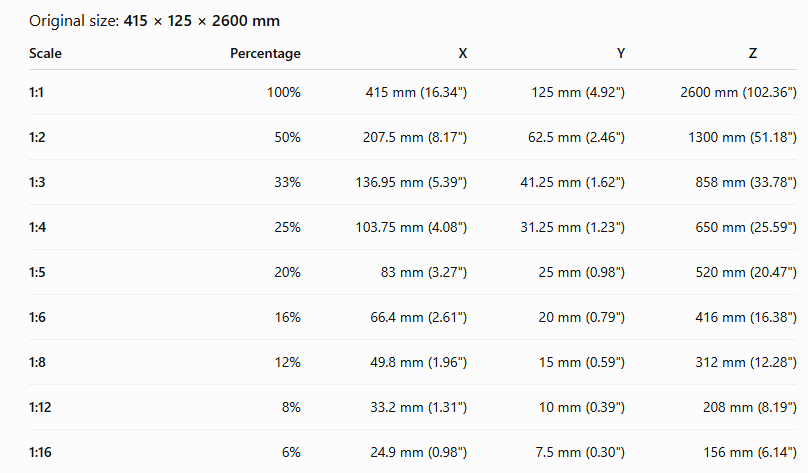This screenshot has height=473, width=808.
Task: Click the Scale column header
Action: tap(45, 53)
